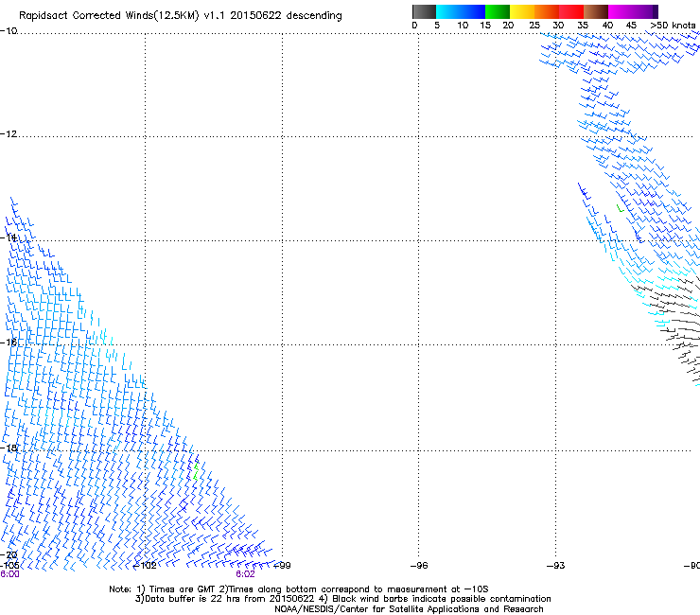
Task: Click the '-96' longitude axis label
Action: (419, 566)
